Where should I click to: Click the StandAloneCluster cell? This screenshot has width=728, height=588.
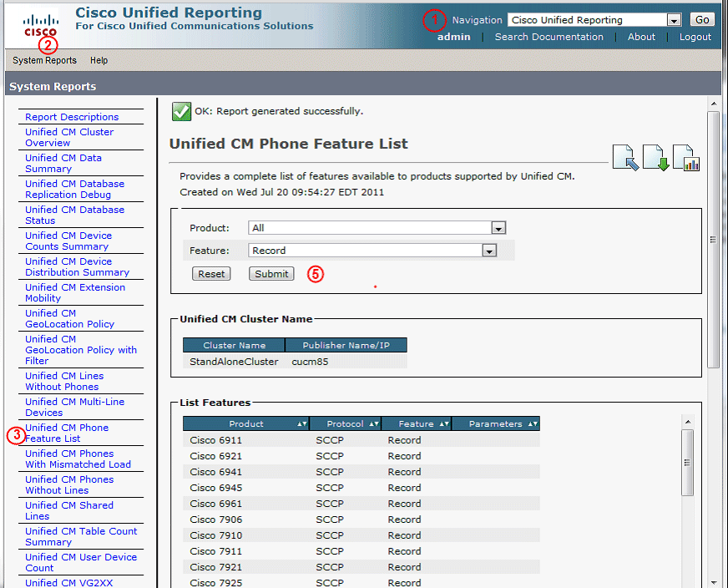pyautogui.click(x=234, y=362)
